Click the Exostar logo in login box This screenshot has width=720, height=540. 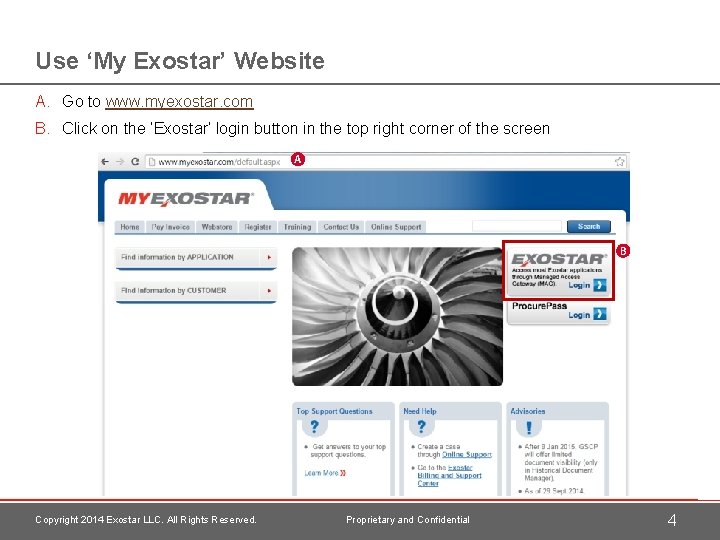tap(559, 259)
